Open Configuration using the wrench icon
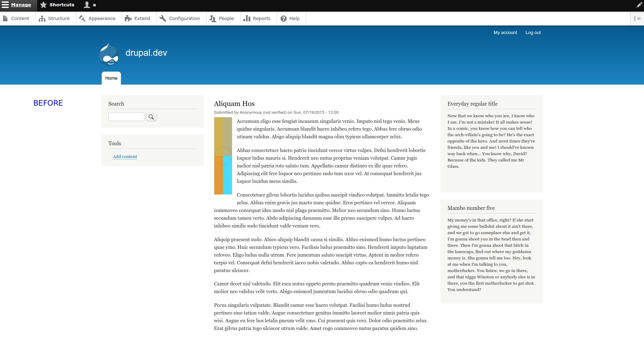The width and height of the screenshot is (644, 337). point(162,18)
